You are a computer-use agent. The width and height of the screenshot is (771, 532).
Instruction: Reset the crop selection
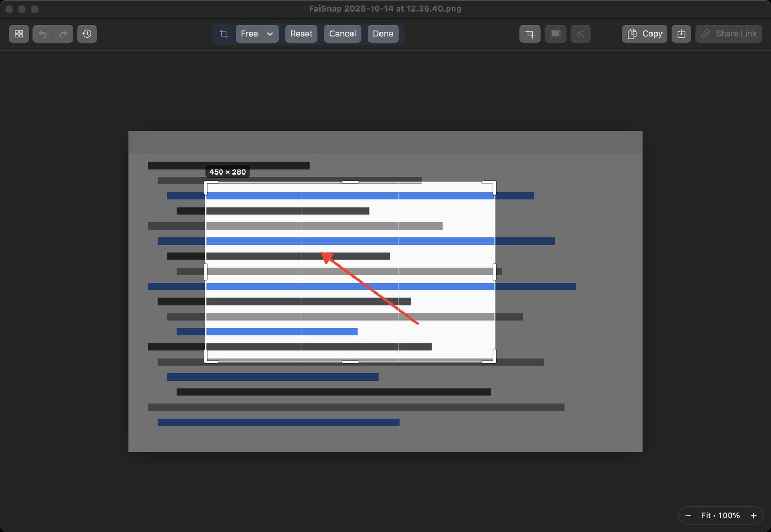coord(301,34)
